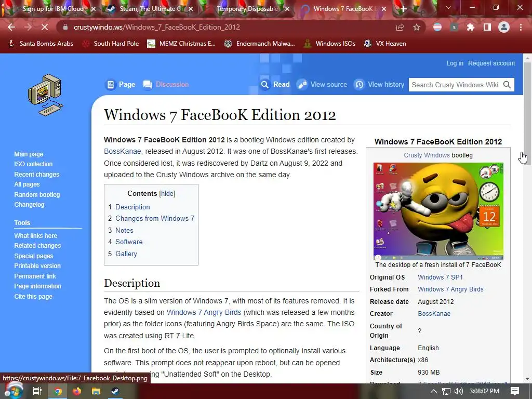The height and width of the screenshot is (399, 532).
Task: Open the Chrome extensions puzzle icon
Action: (x=470, y=27)
